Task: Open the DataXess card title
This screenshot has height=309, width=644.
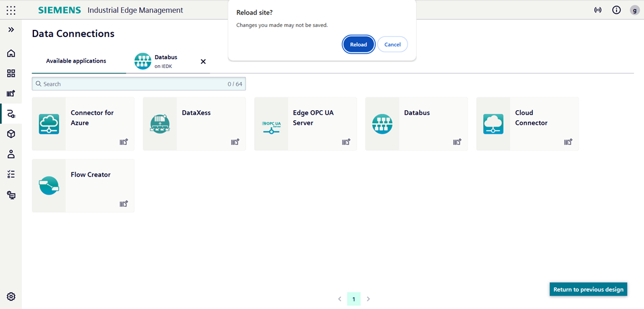Action: coord(196,113)
